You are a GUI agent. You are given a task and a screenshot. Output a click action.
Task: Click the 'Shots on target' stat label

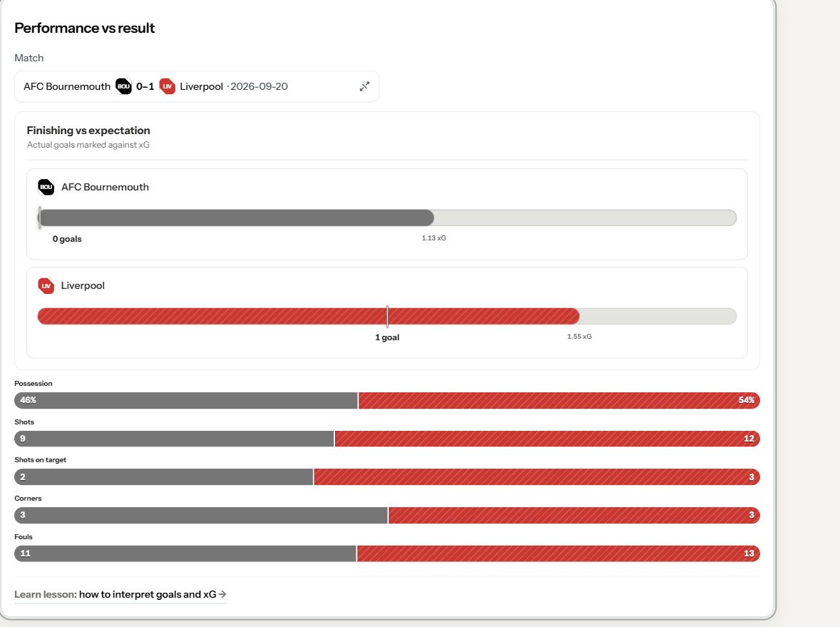[x=40, y=460]
